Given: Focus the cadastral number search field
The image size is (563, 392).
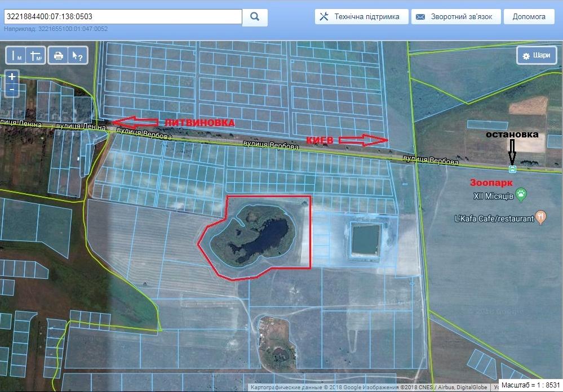Looking at the screenshot, I should coord(122,17).
